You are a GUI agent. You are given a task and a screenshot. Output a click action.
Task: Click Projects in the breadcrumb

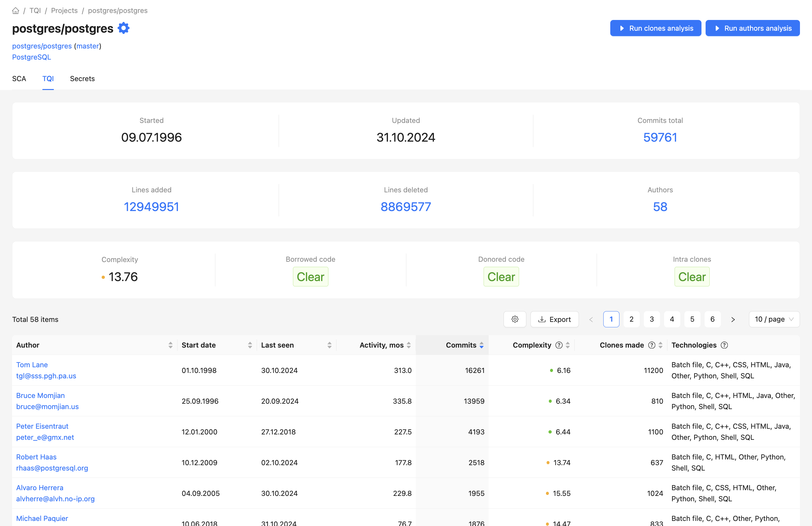coord(64,10)
